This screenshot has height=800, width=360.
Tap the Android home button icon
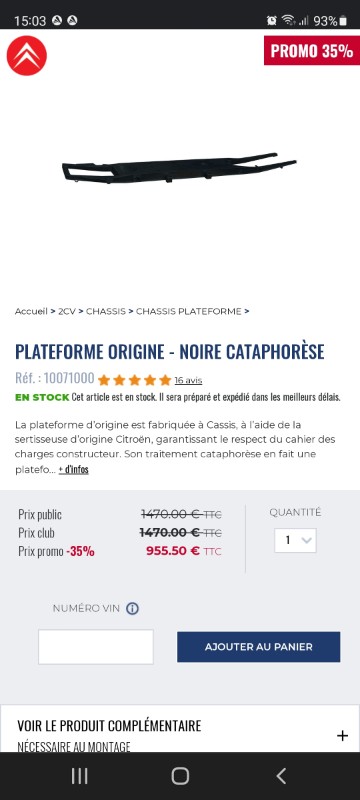coord(180,776)
